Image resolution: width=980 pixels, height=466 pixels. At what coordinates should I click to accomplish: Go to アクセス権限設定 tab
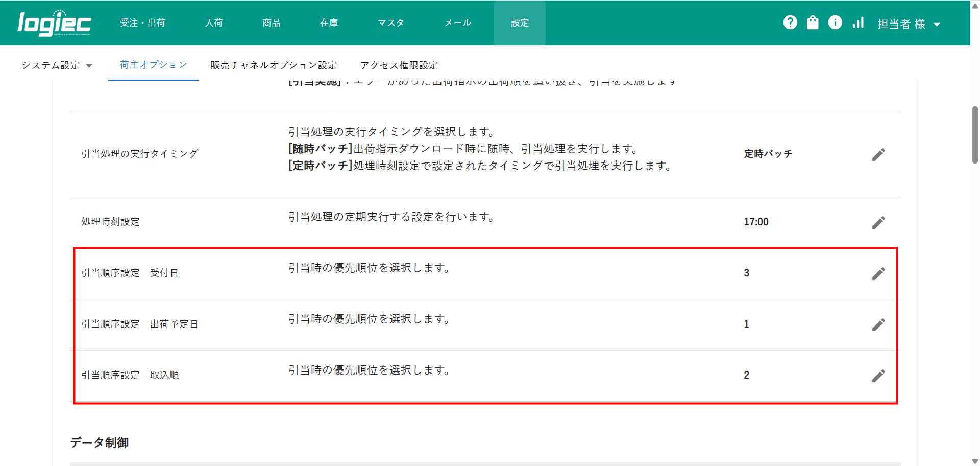(x=399, y=65)
